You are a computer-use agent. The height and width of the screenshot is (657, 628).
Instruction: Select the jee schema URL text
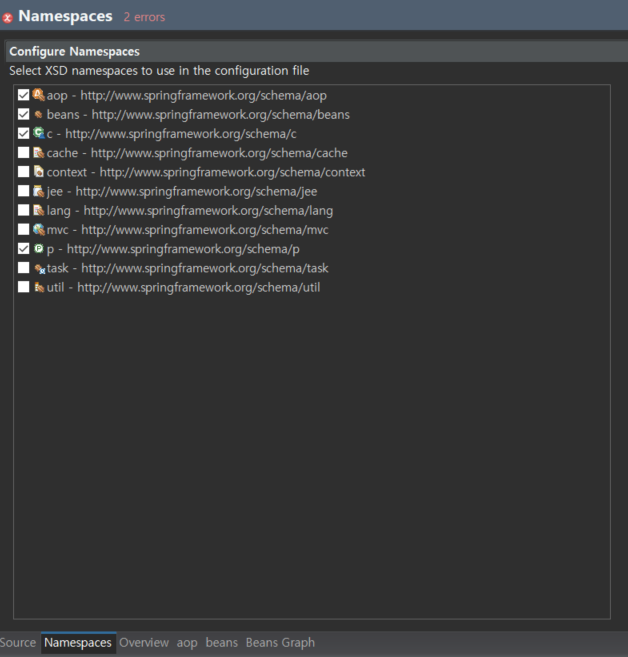tap(196, 192)
